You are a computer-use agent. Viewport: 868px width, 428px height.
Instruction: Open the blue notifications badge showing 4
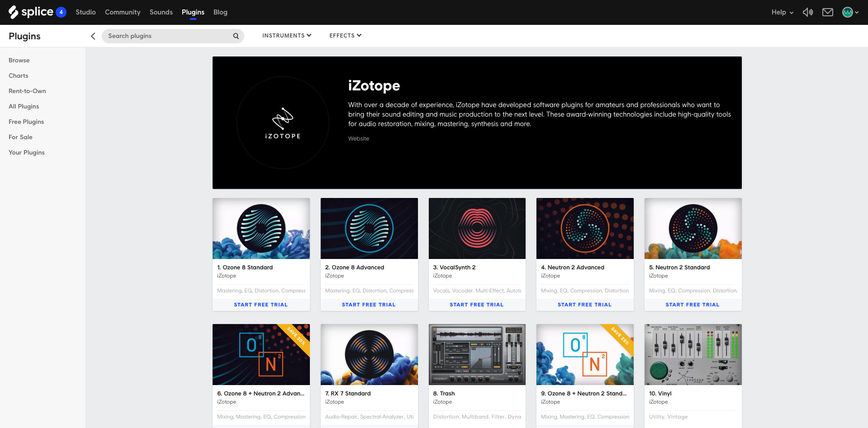[61, 12]
